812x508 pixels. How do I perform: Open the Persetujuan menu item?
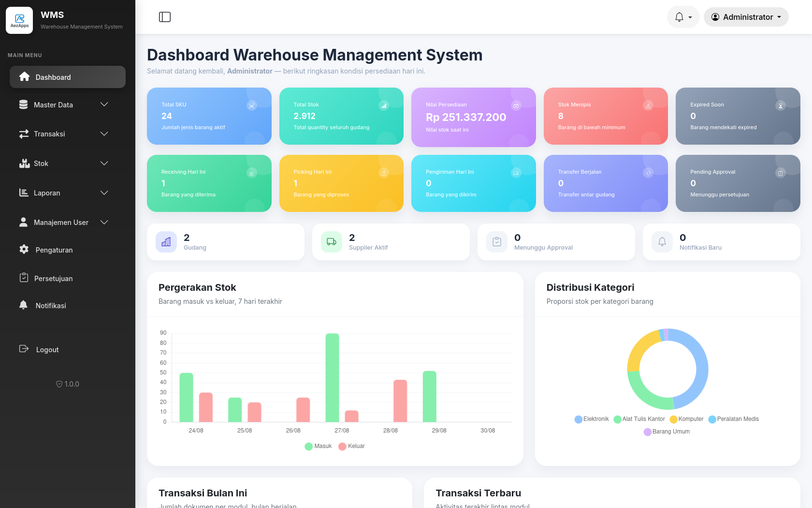click(68, 278)
